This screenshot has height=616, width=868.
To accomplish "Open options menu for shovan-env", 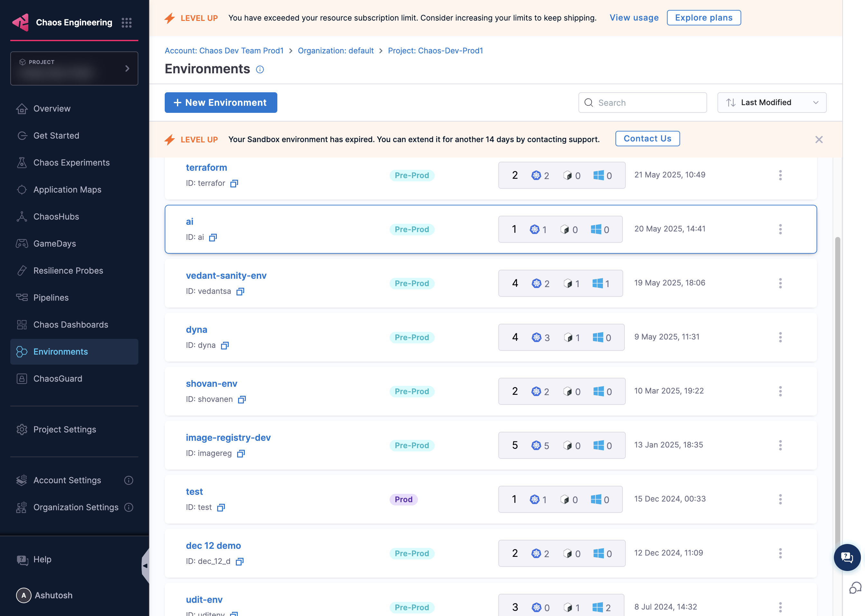I will [780, 391].
